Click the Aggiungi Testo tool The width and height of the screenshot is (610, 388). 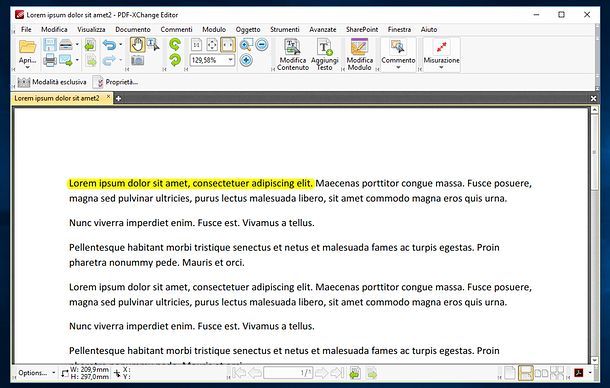(324, 54)
